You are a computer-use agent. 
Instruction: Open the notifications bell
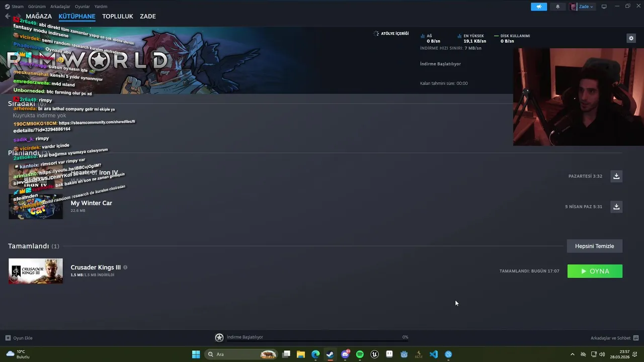pos(557,7)
